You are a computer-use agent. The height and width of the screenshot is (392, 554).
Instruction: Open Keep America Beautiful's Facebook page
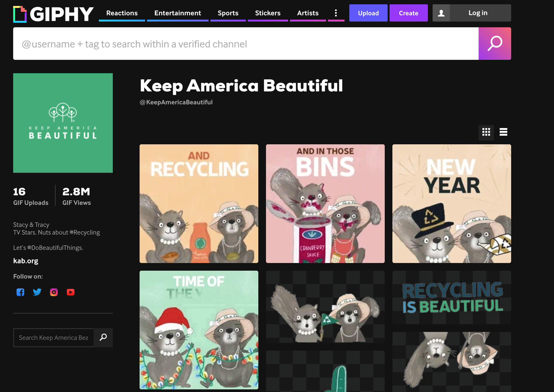click(20, 292)
